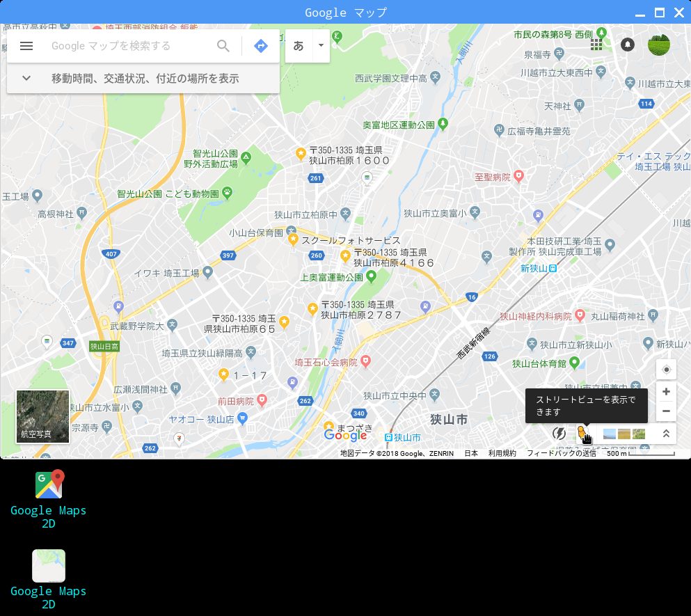Screen dimensions: 691x616
Task: Open the middle yellow field photo thumbnail
Action: point(624,434)
